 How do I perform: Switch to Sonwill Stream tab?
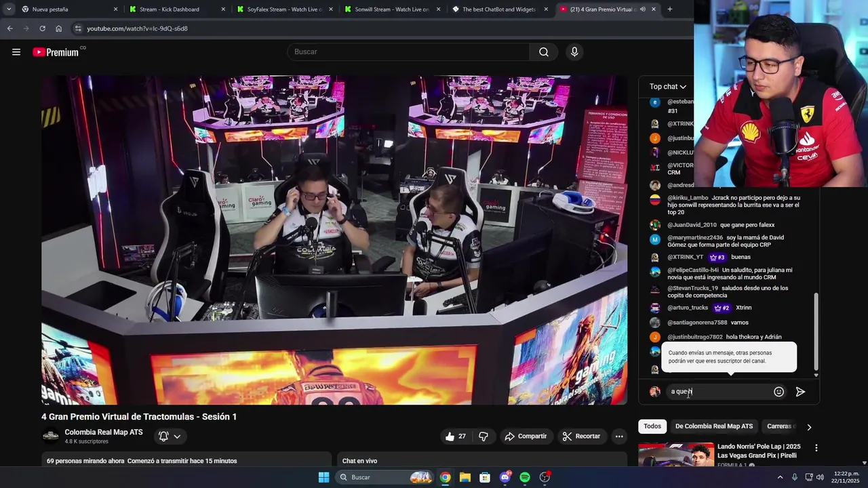coord(391,9)
